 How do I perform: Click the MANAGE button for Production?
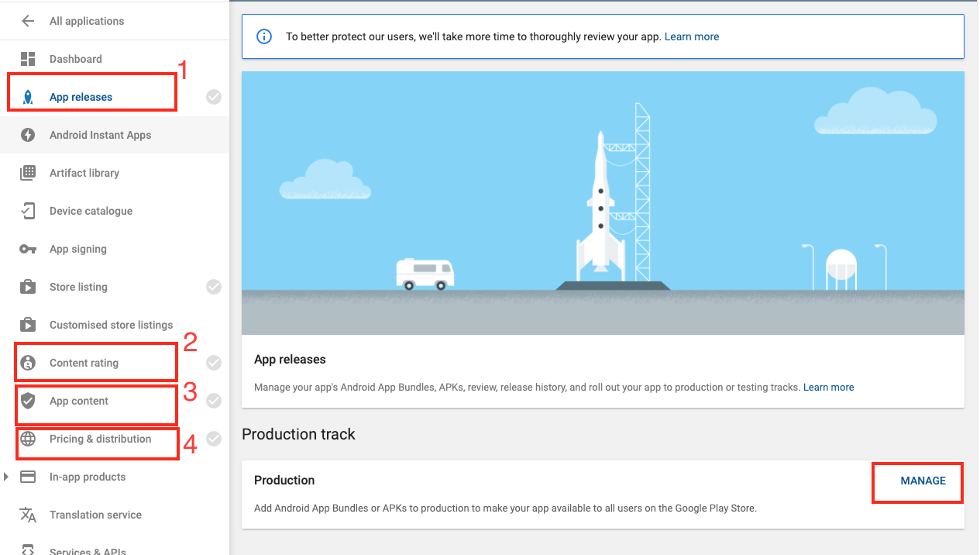(923, 481)
